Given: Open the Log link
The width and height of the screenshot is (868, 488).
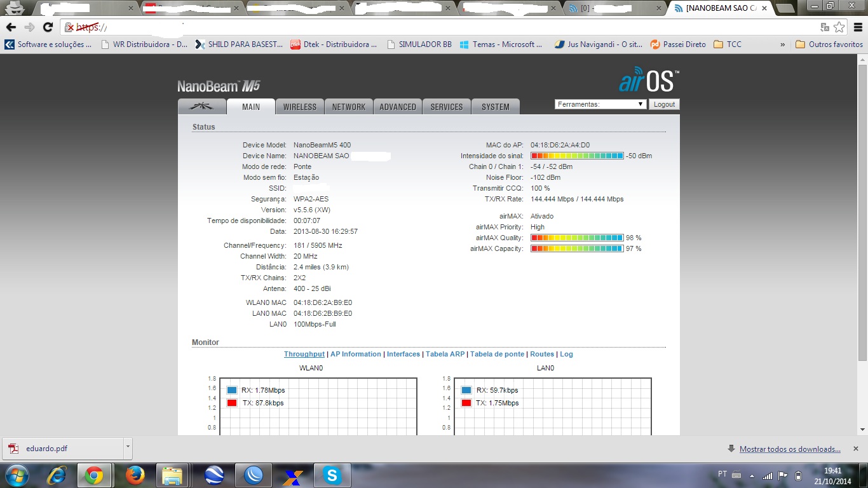Looking at the screenshot, I should [x=566, y=354].
